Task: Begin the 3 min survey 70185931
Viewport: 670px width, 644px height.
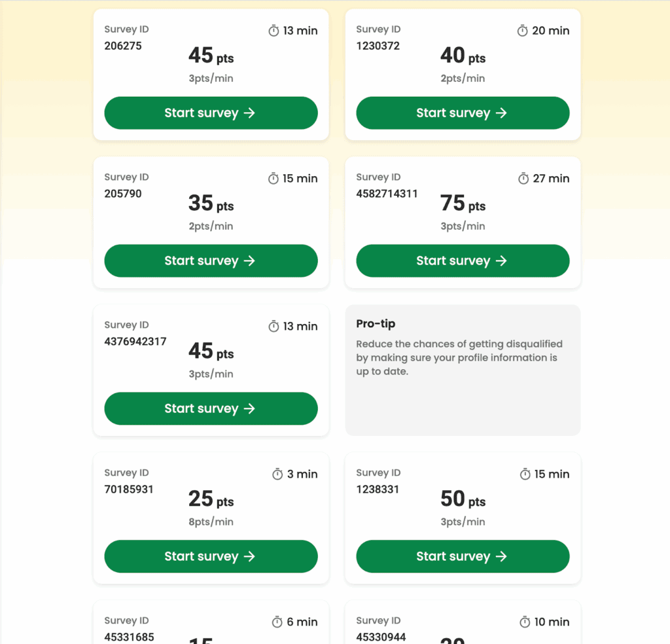Action: (x=211, y=557)
